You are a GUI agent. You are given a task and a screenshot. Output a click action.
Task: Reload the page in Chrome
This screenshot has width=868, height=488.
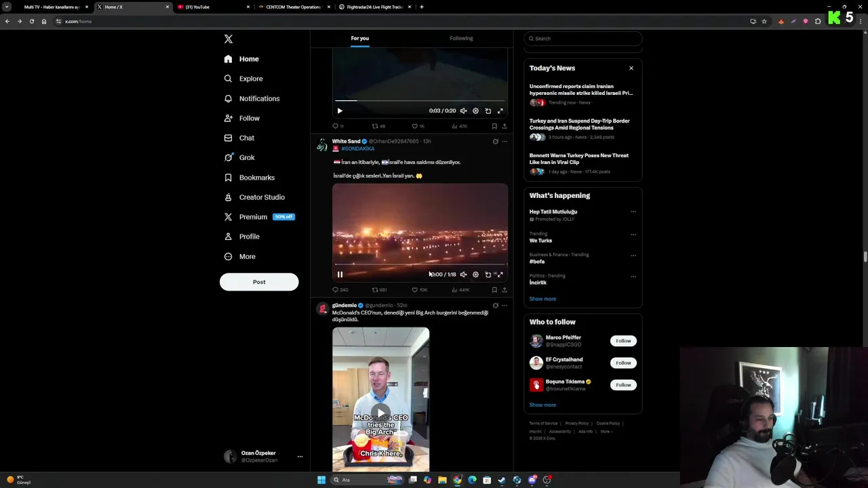pyautogui.click(x=31, y=21)
